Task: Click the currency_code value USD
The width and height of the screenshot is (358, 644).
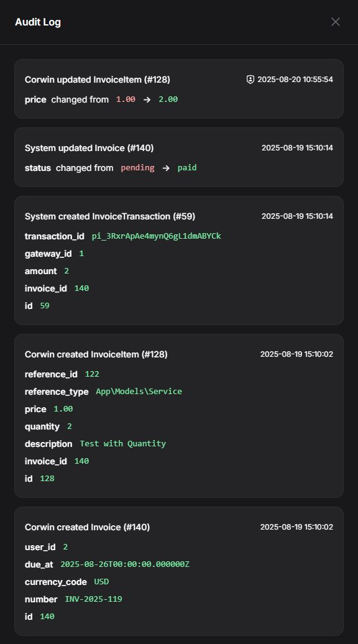Action: 101,582
